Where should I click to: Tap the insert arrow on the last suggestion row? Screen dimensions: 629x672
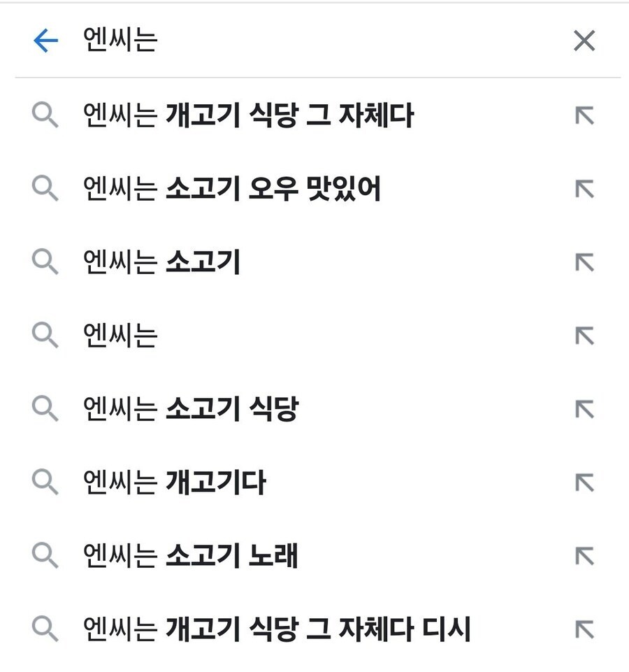tap(584, 626)
